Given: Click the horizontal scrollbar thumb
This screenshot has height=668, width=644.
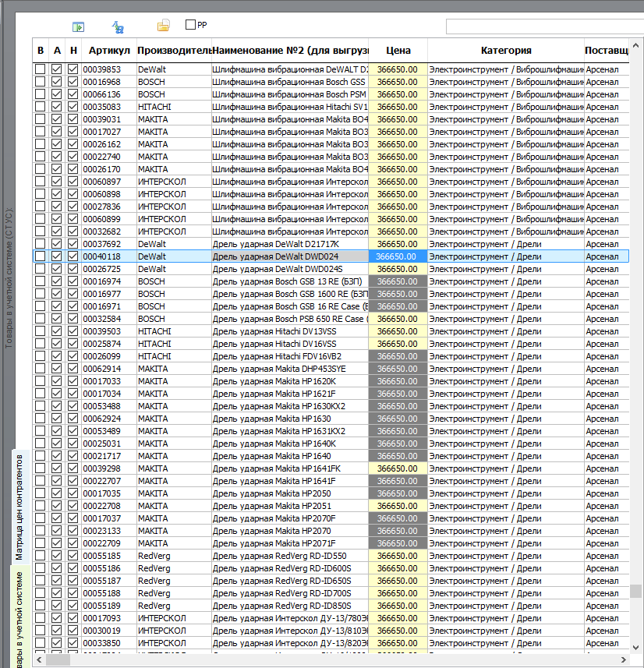Looking at the screenshot, I should 58,659.
